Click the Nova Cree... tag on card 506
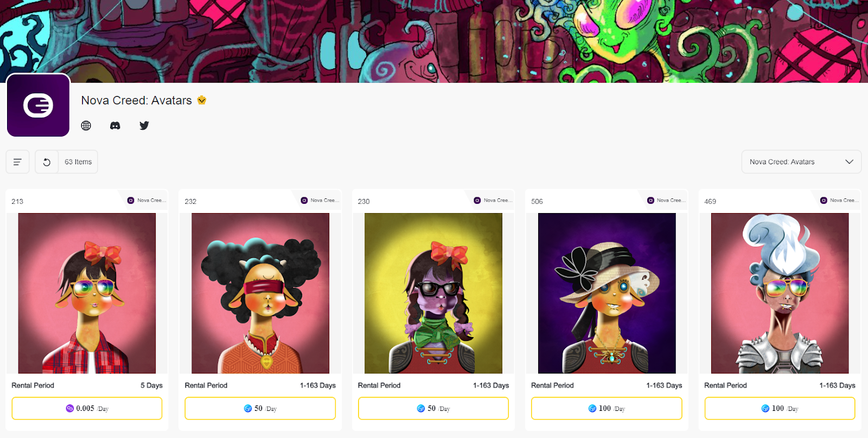868x438 pixels. [x=666, y=201]
